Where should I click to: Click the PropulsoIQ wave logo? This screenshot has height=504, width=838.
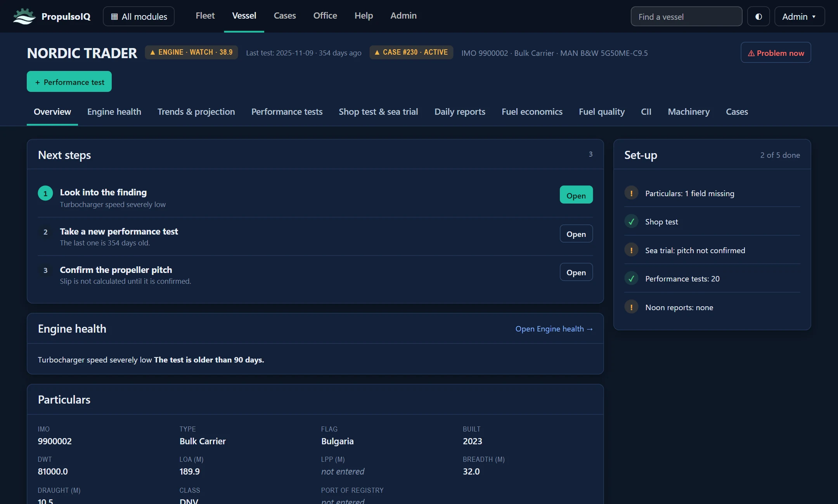24,16
